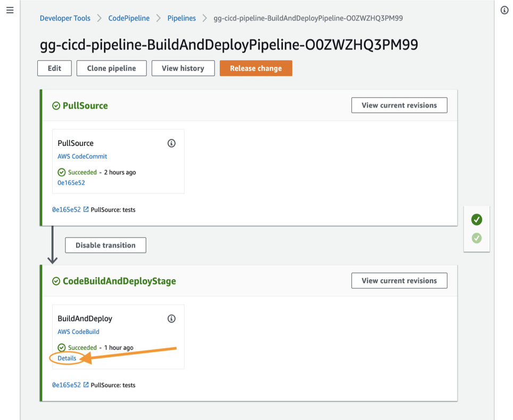Open the info panel icon at top right
Image resolution: width=513 pixels, height=420 pixels.
tap(504, 10)
